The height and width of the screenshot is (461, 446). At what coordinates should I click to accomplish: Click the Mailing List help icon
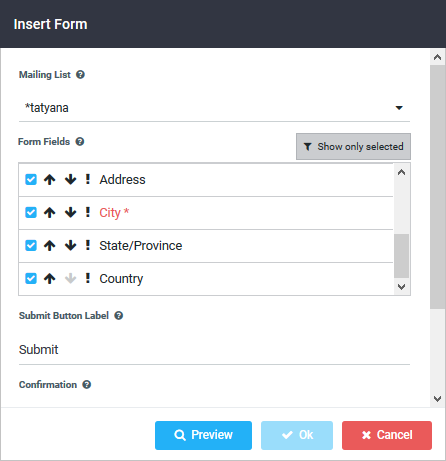point(80,74)
